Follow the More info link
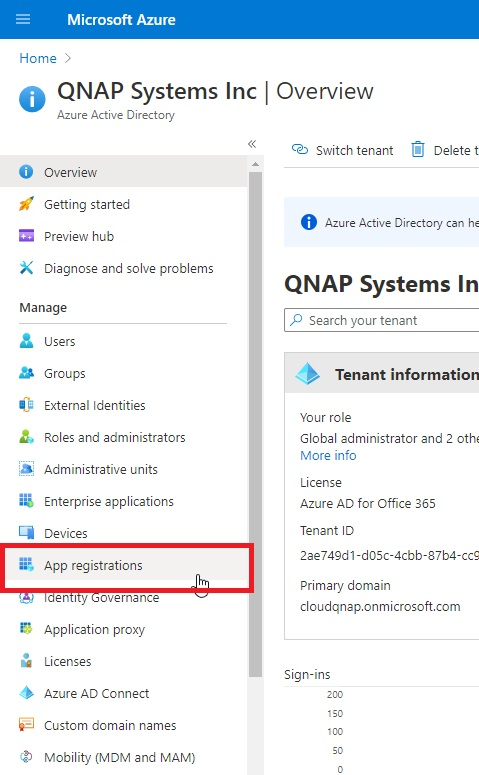 click(x=328, y=455)
